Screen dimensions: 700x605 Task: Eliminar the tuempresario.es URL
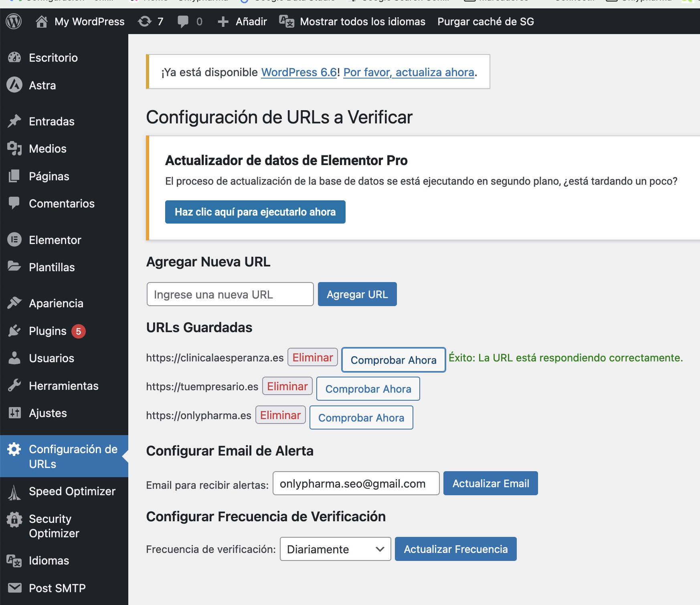click(287, 386)
